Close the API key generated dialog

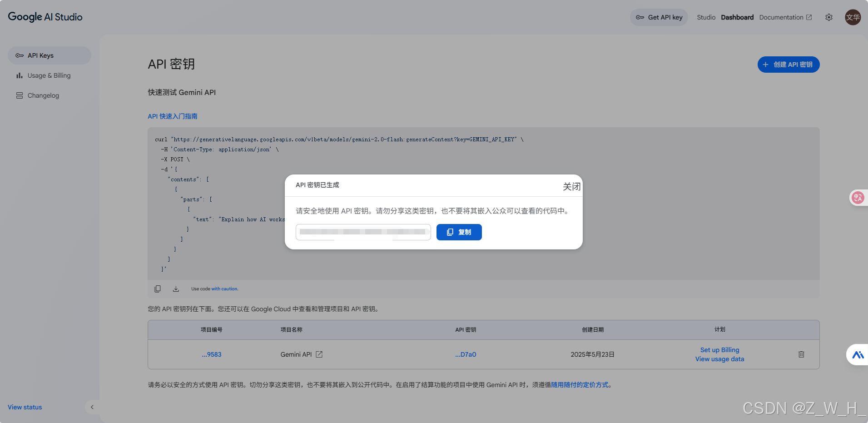tap(571, 186)
